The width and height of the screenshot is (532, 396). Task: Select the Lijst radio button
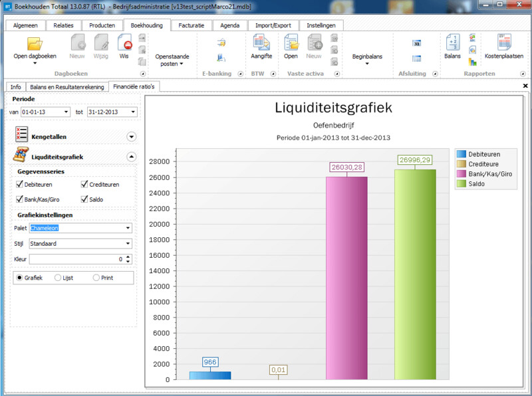point(58,278)
